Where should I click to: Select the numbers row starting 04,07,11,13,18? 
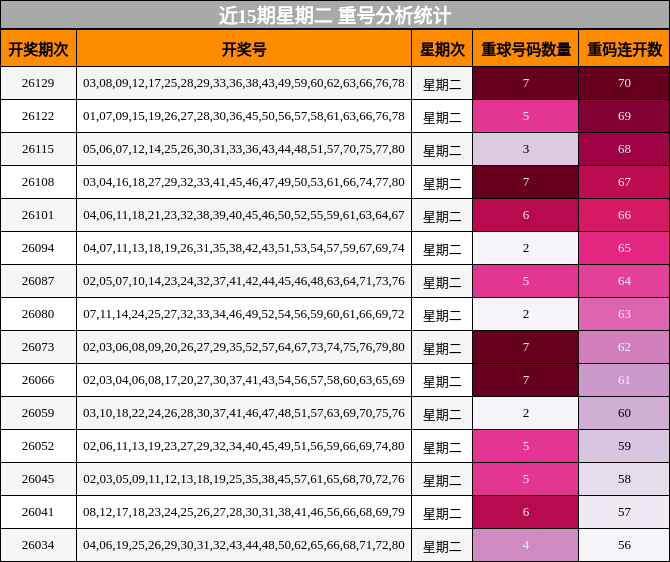(244, 248)
